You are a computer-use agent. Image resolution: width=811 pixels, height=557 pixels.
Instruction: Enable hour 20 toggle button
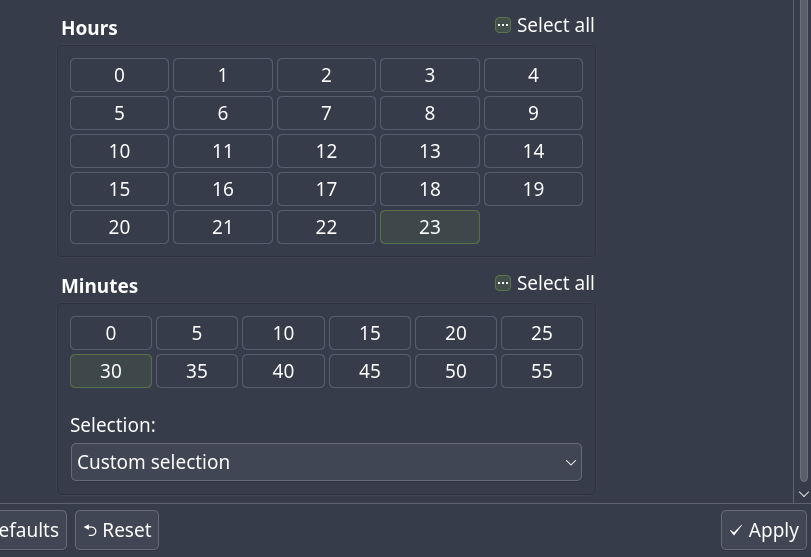(x=119, y=227)
